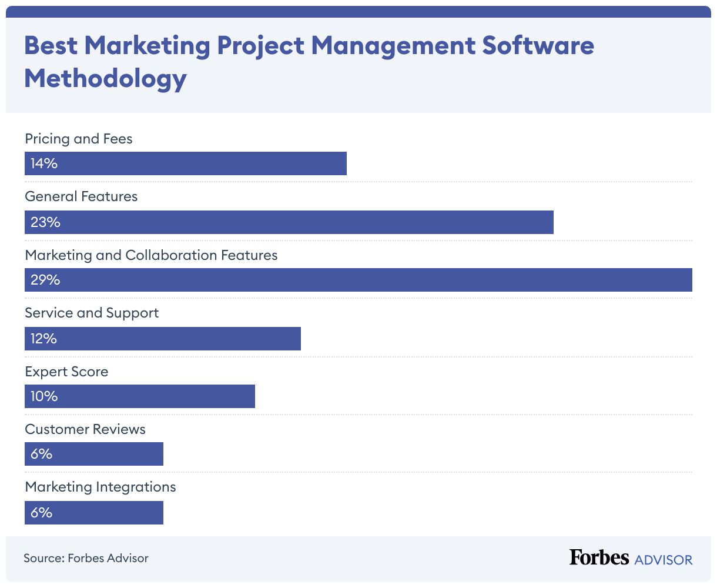Click the 29% value text
717x588 pixels.
[x=45, y=280]
